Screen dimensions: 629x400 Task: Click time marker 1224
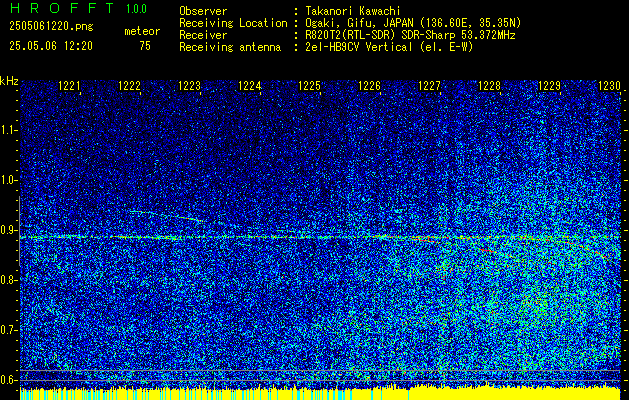click(x=249, y=85)
